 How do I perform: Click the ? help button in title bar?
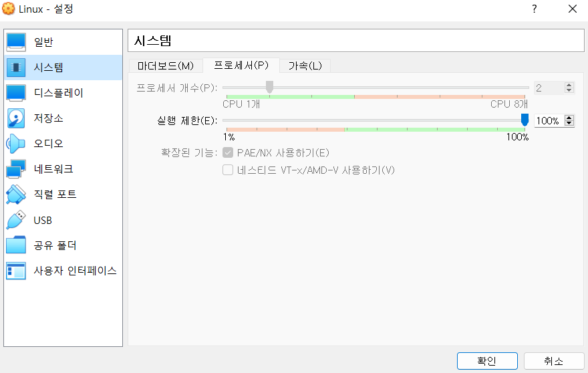535,9
